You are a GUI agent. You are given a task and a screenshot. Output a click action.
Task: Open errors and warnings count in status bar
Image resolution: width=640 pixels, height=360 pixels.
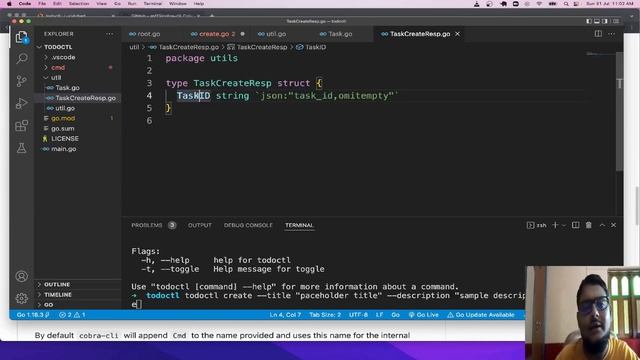point(72,315)
